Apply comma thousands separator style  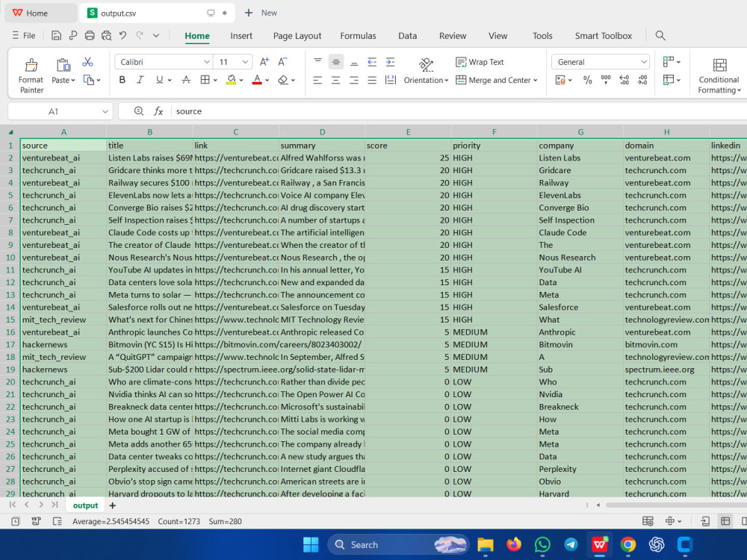(606, 80)
